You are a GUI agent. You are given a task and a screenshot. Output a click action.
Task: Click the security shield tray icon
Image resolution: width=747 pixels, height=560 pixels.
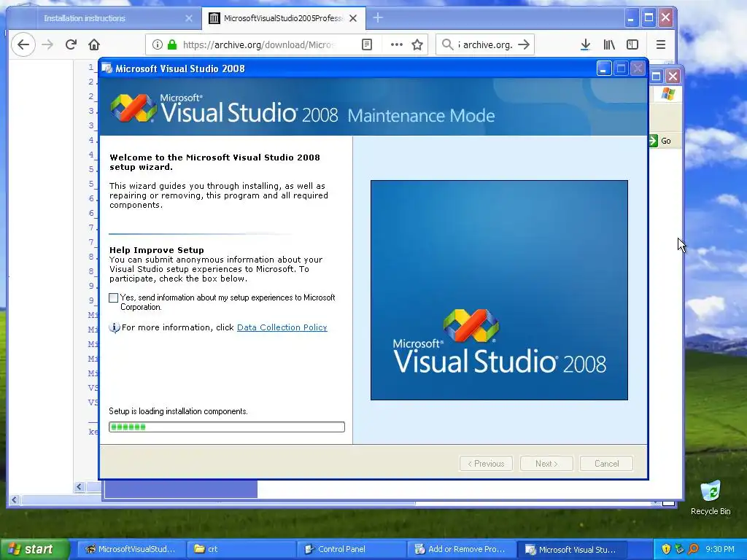666,549
